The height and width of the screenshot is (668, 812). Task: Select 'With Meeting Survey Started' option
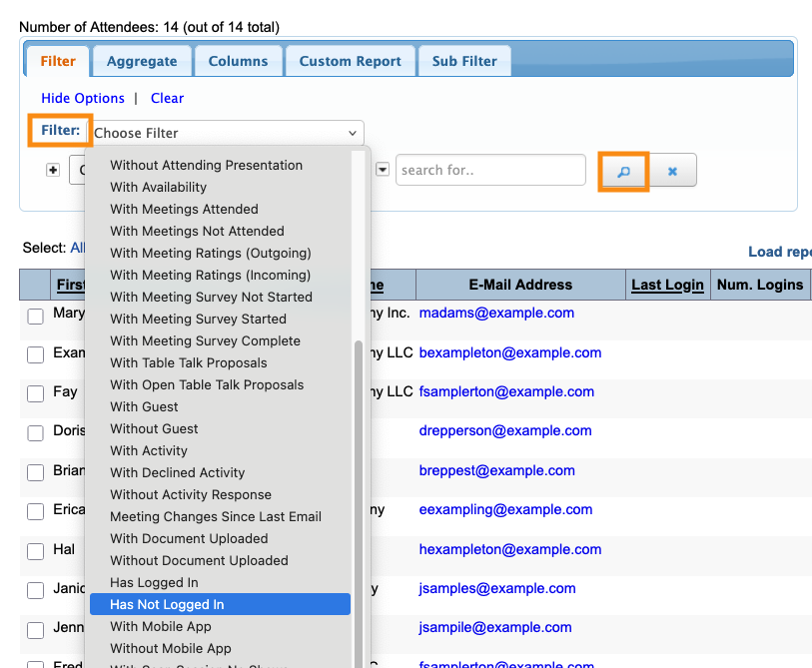(x=220, y=319)
